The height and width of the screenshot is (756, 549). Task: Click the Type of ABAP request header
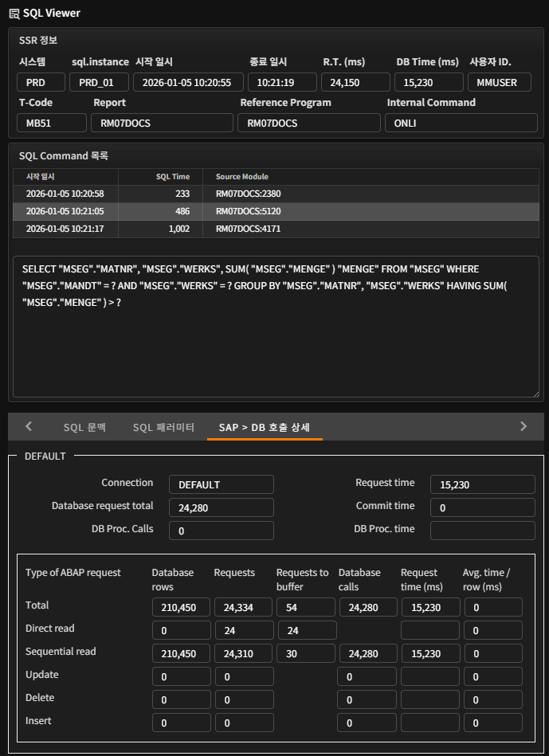coord(73,573)
